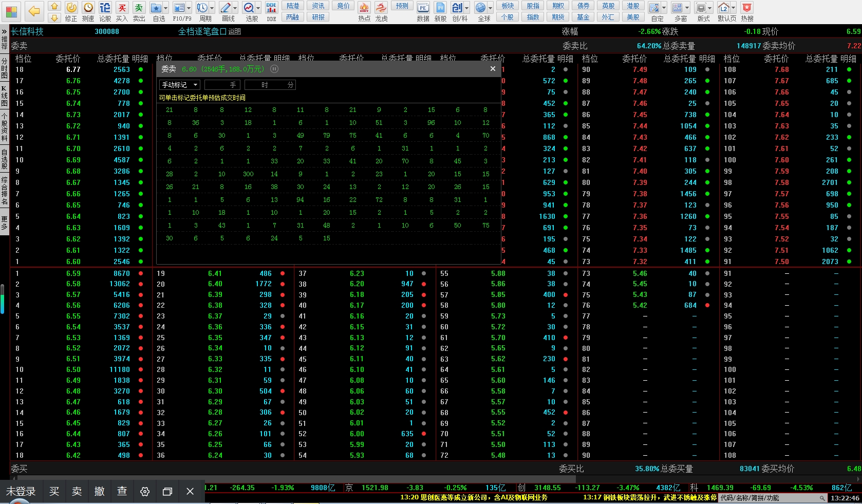Screen dimensions: 862x504
Task: Open the 综合排名 sidebar tab
Action: click(5, 191)
